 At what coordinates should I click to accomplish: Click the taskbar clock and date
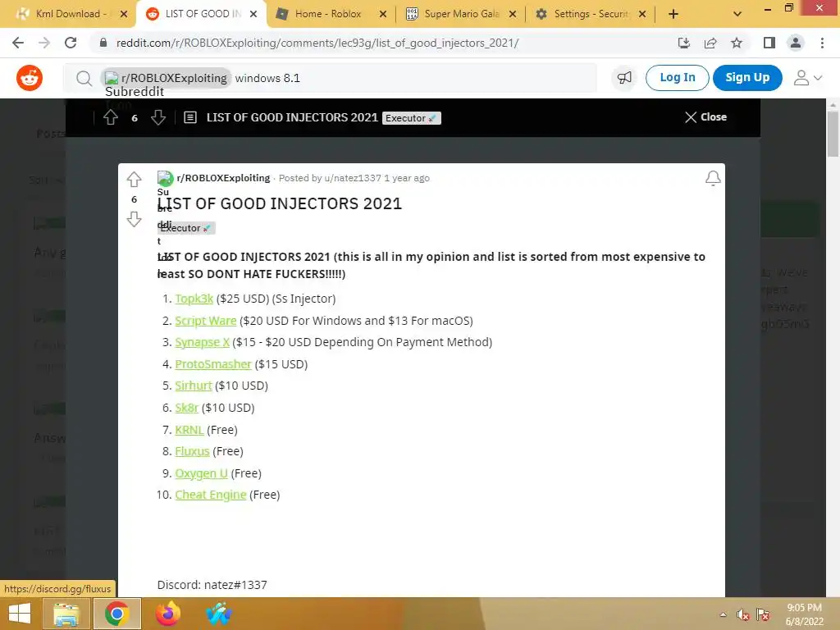(804, 614)
